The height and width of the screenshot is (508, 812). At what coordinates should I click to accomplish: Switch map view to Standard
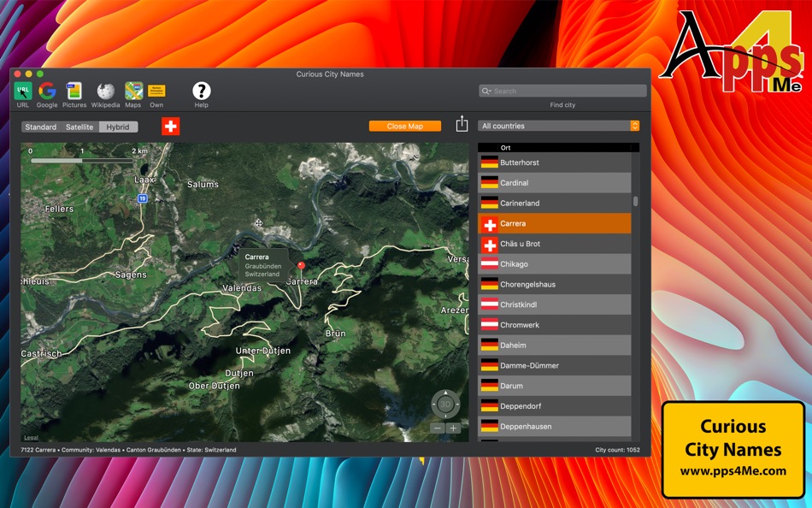40,126
